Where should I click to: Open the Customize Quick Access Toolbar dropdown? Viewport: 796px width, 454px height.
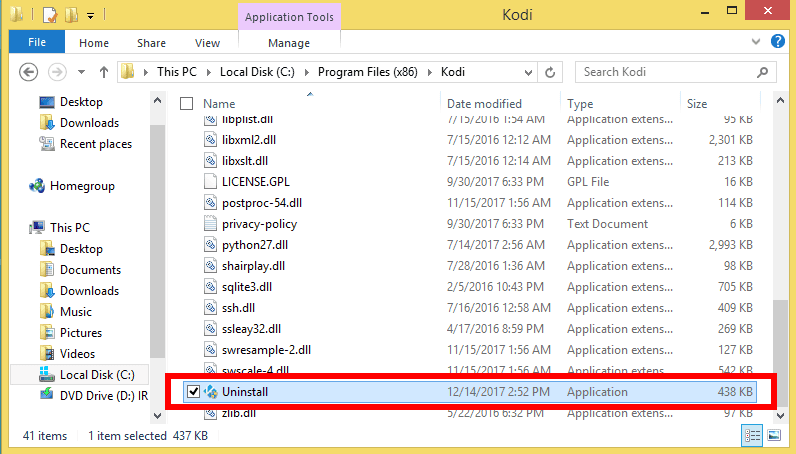(x=90, y=16)
